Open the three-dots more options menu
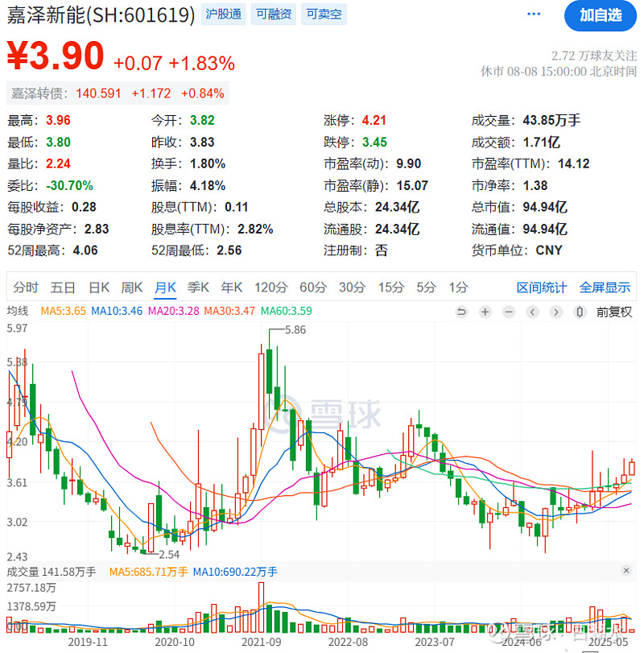The height and width of the screenshot is (653, 644). point(534,14)
